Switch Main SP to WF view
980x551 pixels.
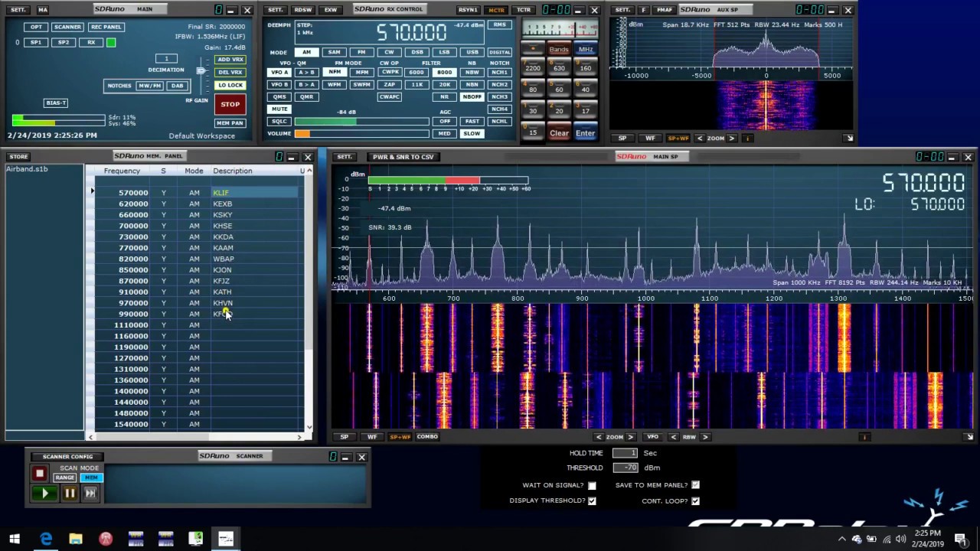(372, 437)
